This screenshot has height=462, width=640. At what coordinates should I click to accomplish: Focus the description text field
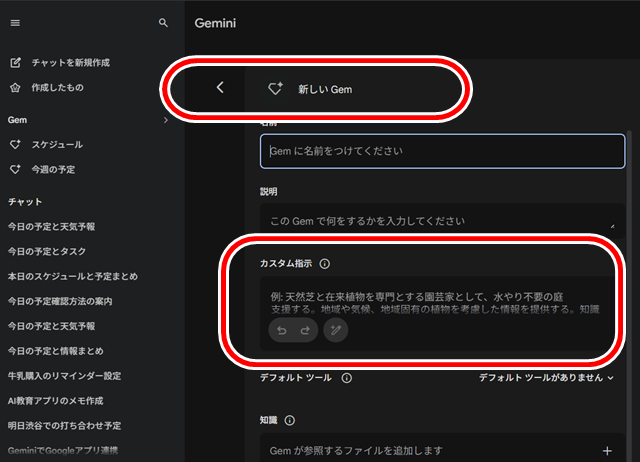(442, 221)
